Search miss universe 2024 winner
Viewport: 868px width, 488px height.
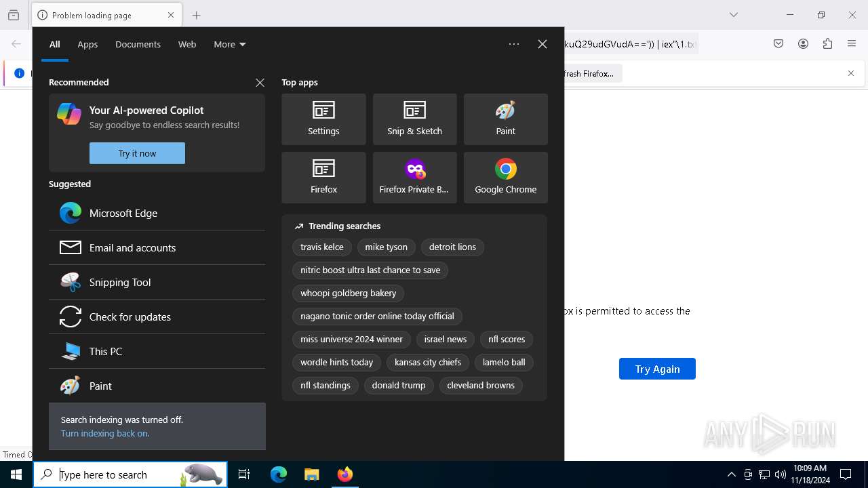click(351, 339)
